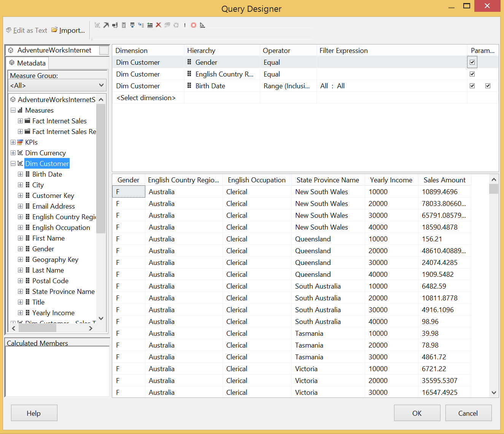The width and height of the screenshot is (504, 434).
Task: Uncheck the Gender filter parameter checkbox
Action: click(x=472, y=62)
